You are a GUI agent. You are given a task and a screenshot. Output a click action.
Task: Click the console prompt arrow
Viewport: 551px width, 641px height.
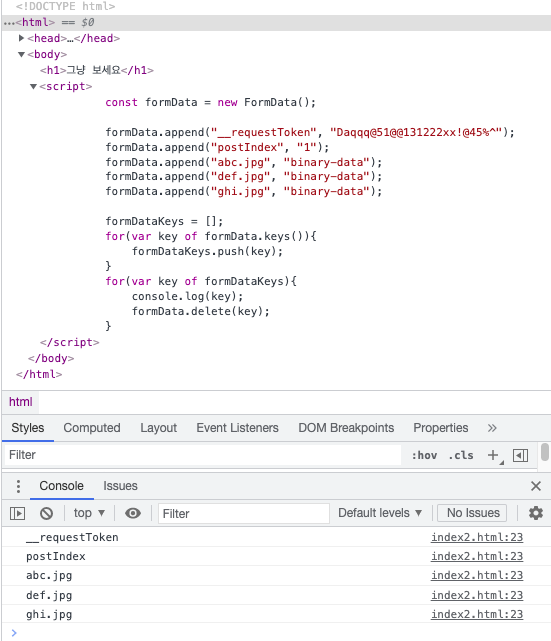(14, 633)
